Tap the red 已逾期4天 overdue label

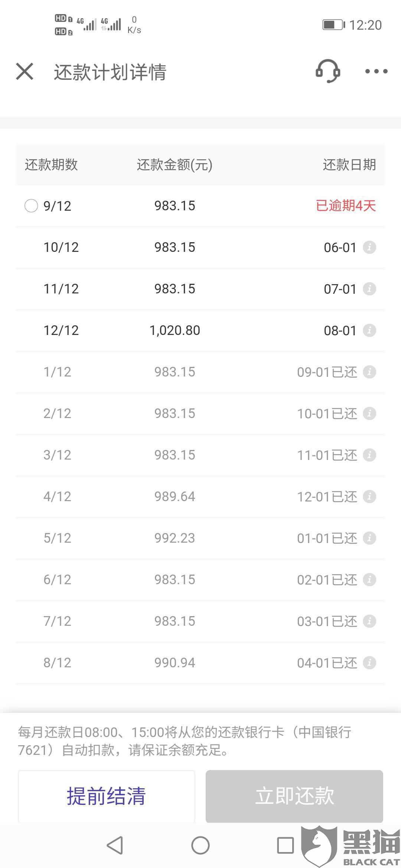point(346,206)
